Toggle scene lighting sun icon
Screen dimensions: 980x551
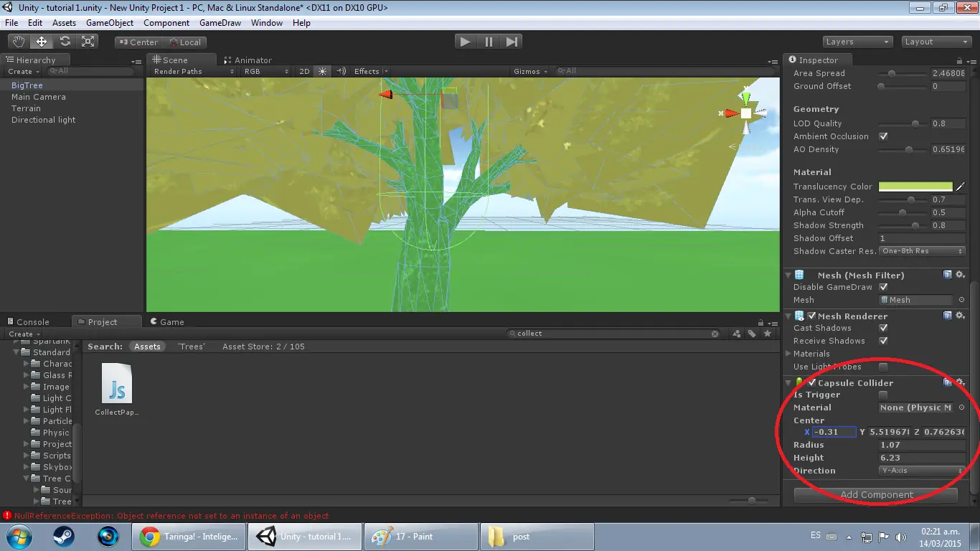coord(323,71)
